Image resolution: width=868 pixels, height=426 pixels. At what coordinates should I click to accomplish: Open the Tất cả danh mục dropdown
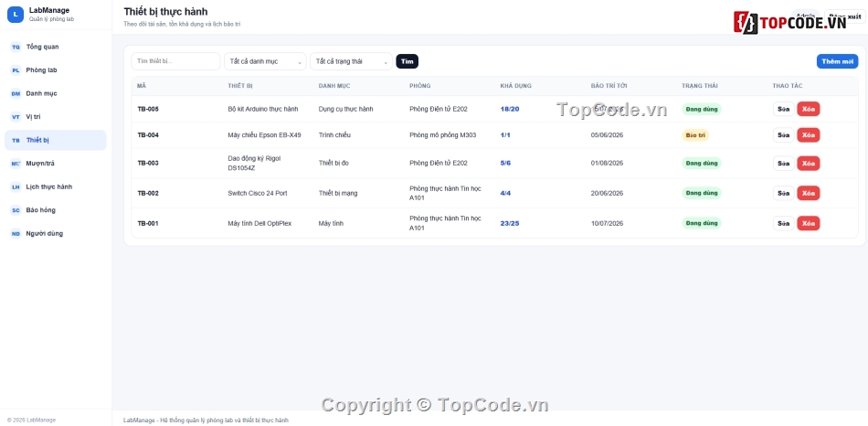[265, 61]
